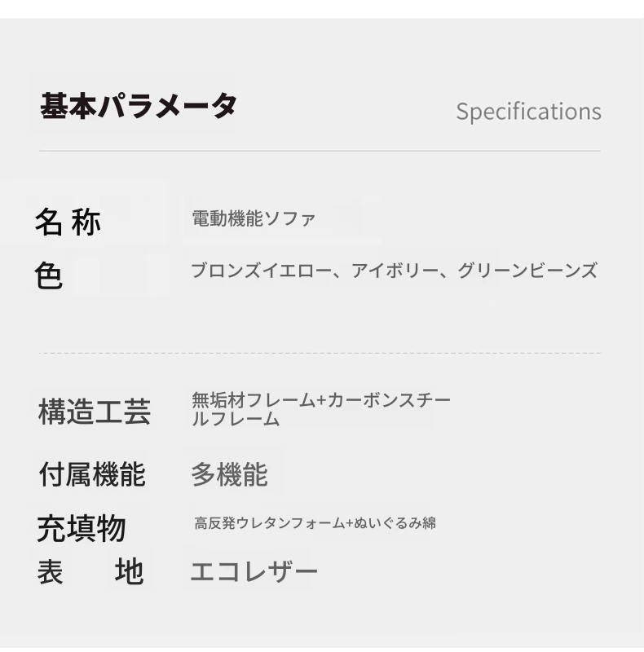Click the Specifications text
This screenshot has height=652, width=644.
[x=529, y=112]
